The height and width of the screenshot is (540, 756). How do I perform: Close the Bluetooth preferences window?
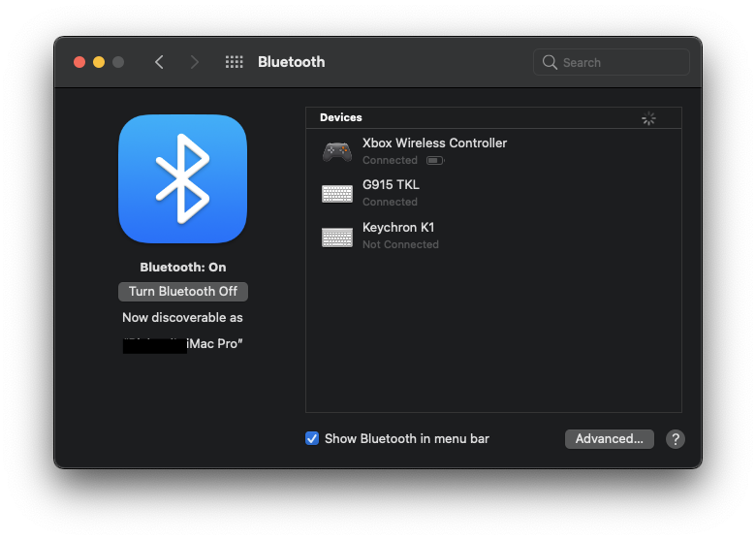pos(79,62)
